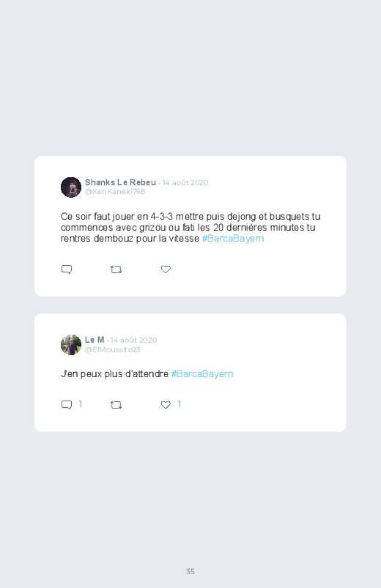Open #BarcaBayern hashtag in Le M tweet
Screen dimensions: 381x588
point(202,374)
